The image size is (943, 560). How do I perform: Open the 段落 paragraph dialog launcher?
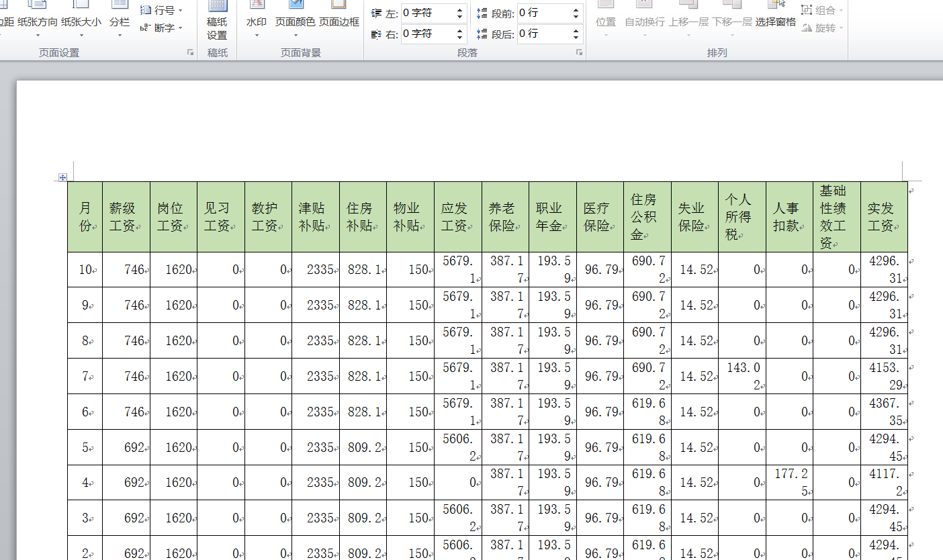[579, 52]
